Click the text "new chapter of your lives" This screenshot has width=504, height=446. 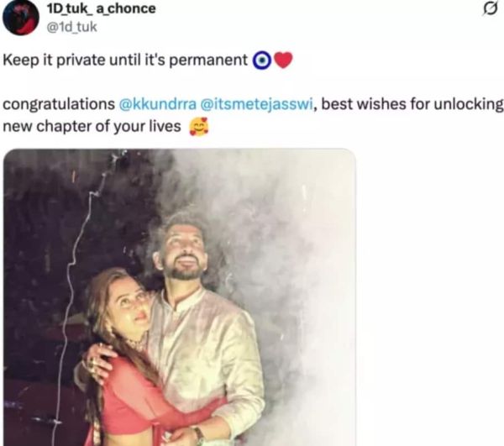[92, 127]
